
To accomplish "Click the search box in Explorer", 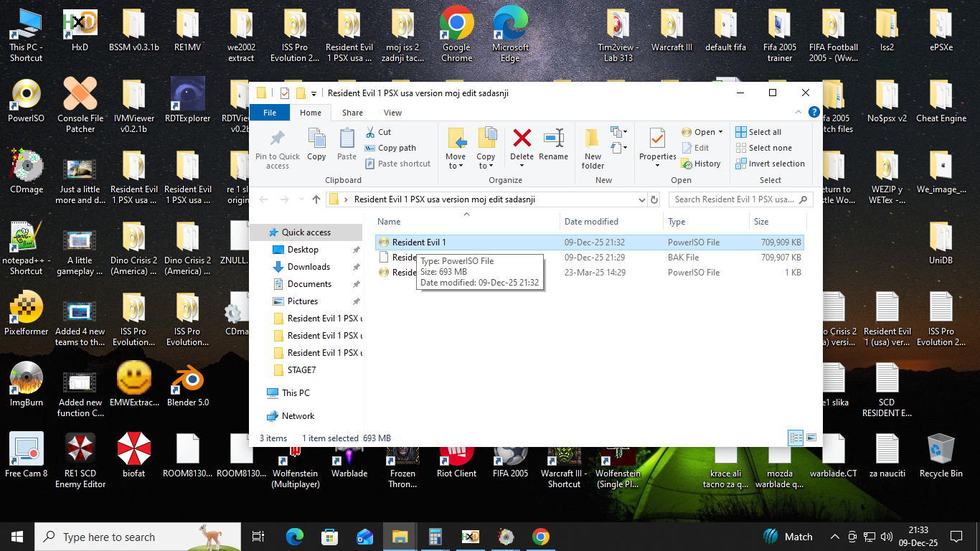I will pos(741,199).
